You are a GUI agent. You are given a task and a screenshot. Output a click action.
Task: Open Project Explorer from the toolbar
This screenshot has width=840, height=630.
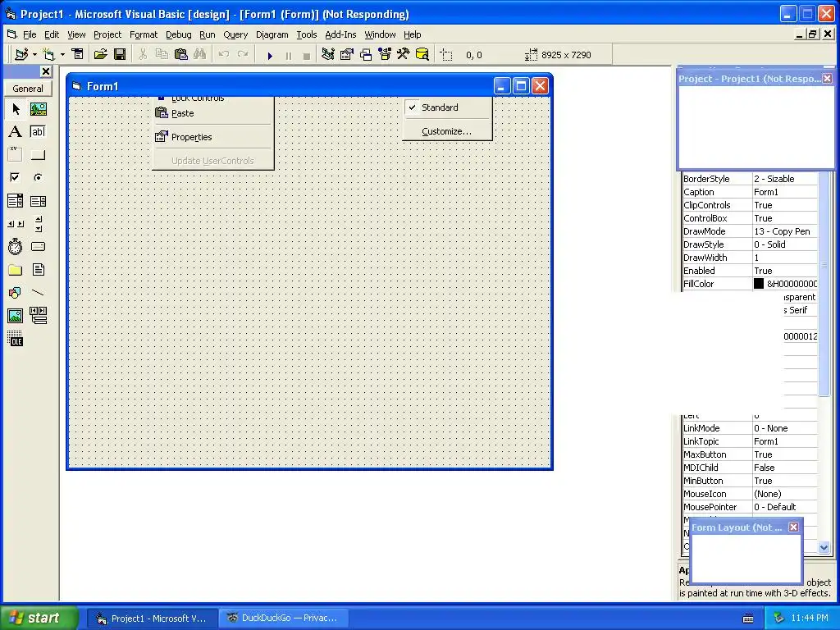pos(328,55)
